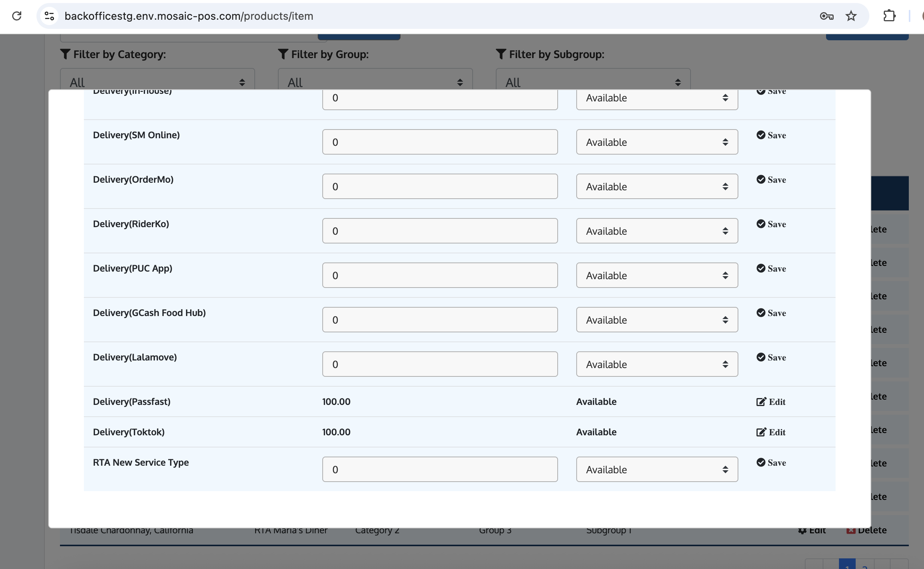Click the Delivery(OrderMo) price input
924x569 pixels.
point(440,187)
